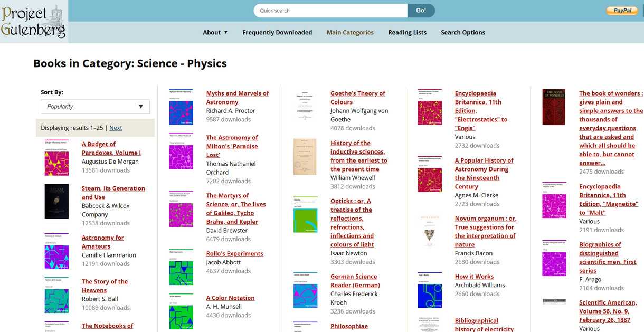Open 'How it Works' book link
Image resolution: width=644 pixels, height=332 pixels.
(x=475, y=277)
